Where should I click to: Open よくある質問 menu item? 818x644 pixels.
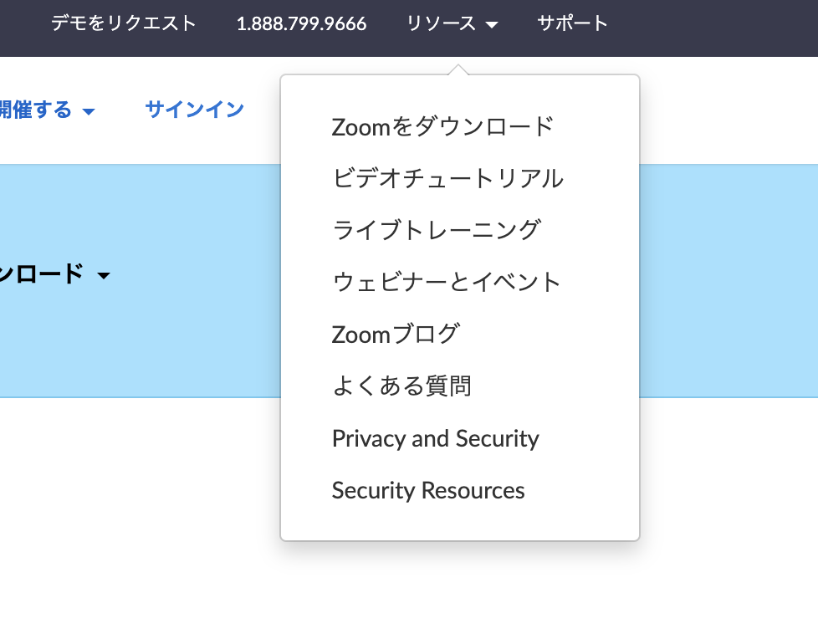tap(401, 386)
